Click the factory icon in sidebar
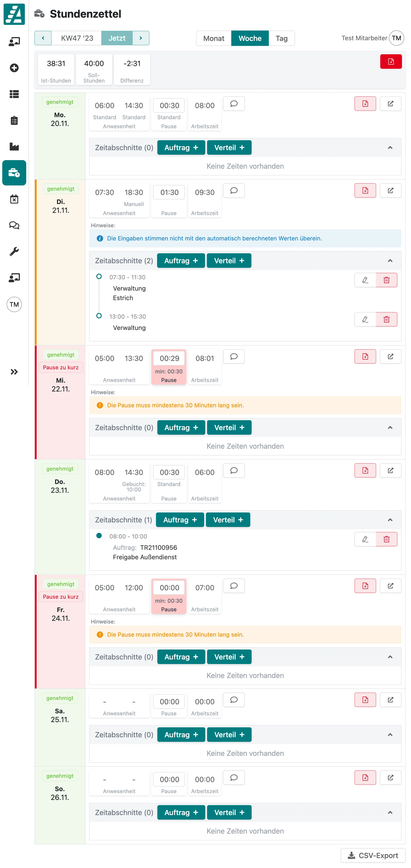This screenshot has height=868, width=411. [x=14, y=147]
